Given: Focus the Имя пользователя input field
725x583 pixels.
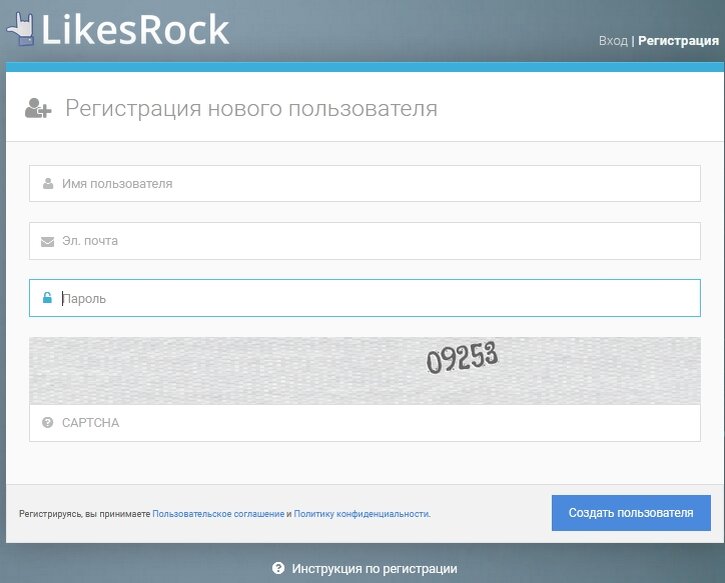Looking at the screenshot, I should tap(365, 184).
